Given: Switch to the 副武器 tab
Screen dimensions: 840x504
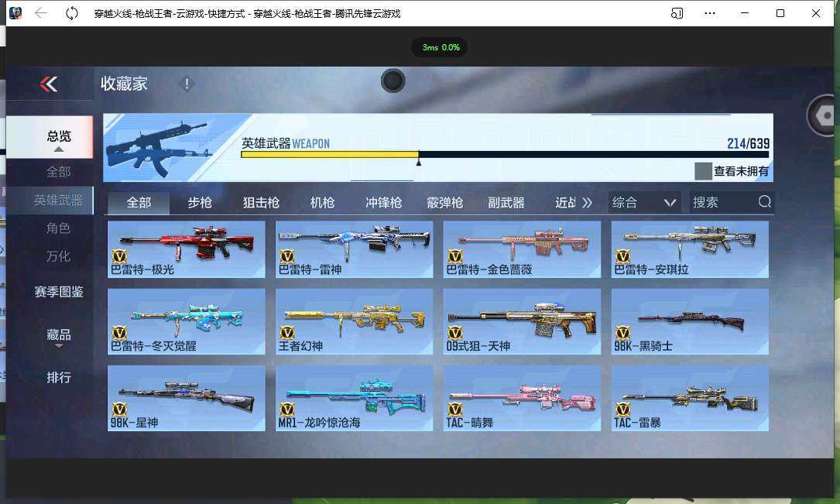Looking at the screenshot, I should click(506, 203).
